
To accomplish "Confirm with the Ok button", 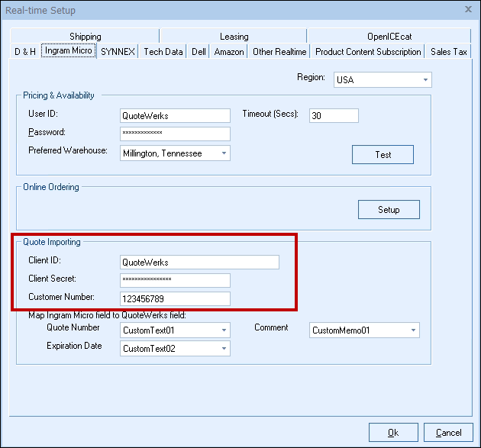I will click(393, 433).
